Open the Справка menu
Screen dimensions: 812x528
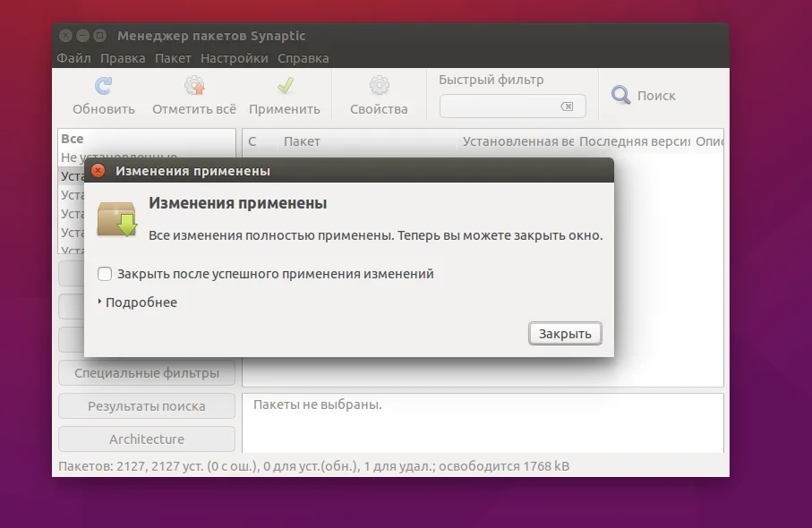[x=303, y=58]
